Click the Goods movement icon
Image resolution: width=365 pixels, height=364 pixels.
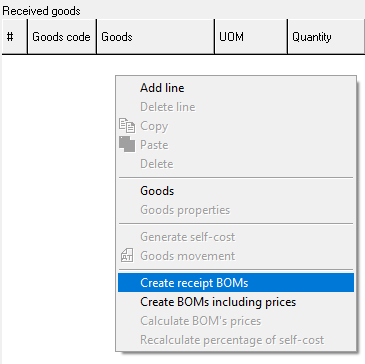127,256
